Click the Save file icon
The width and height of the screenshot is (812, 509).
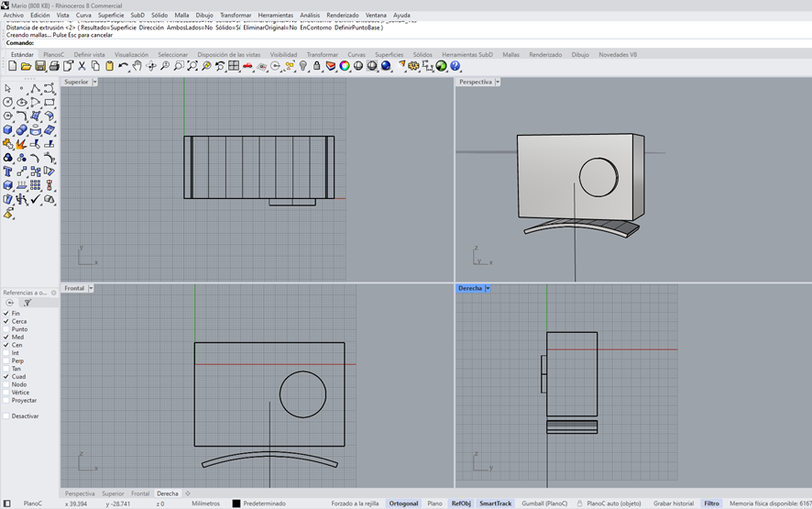40,67
